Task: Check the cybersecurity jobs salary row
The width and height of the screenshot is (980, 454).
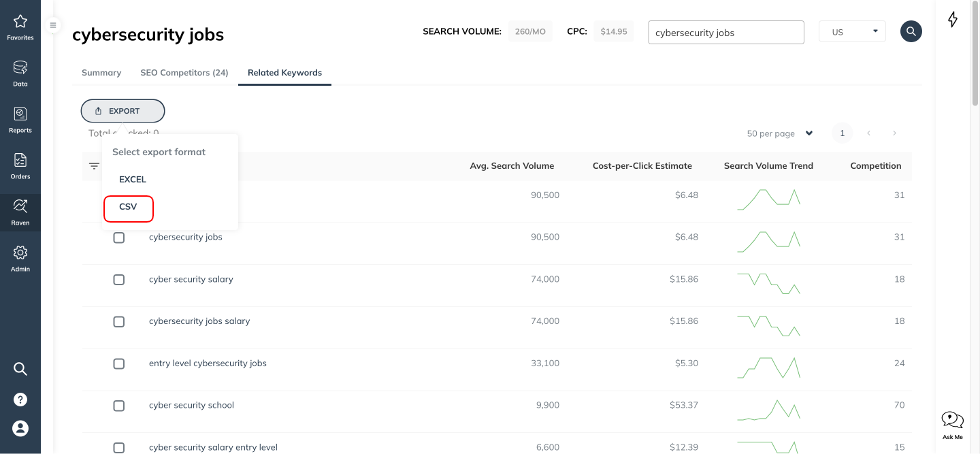Action: click(x=119, y=322)
